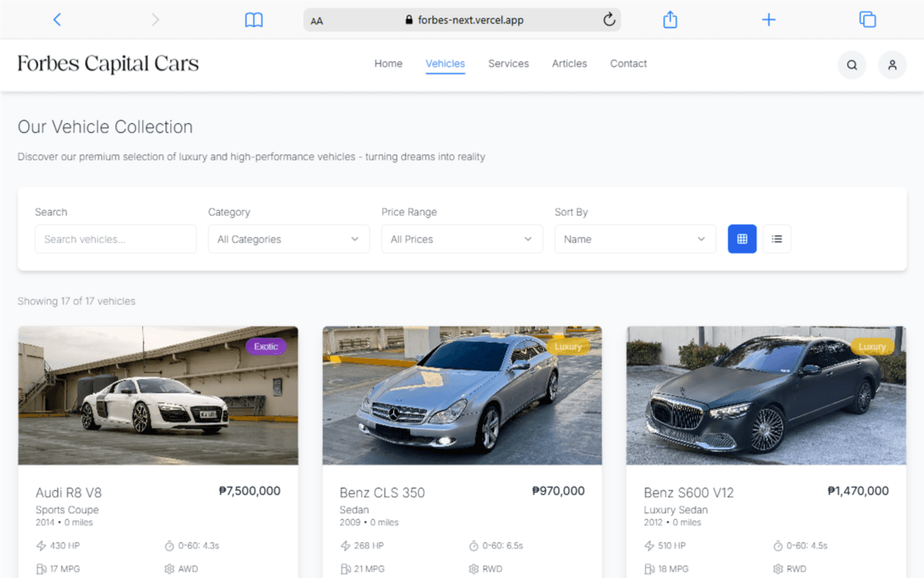Click the Our Vehicle Collection heading
Viewport: 924px width, 578px height.
pyautogui.click(x=105, y=127)
